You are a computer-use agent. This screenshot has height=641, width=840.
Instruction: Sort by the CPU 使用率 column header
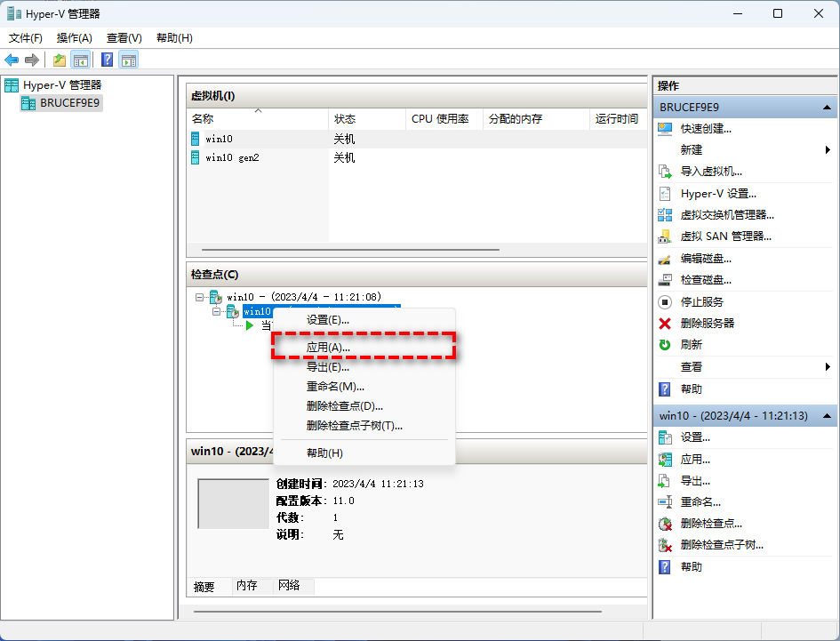tap(444, 119)
